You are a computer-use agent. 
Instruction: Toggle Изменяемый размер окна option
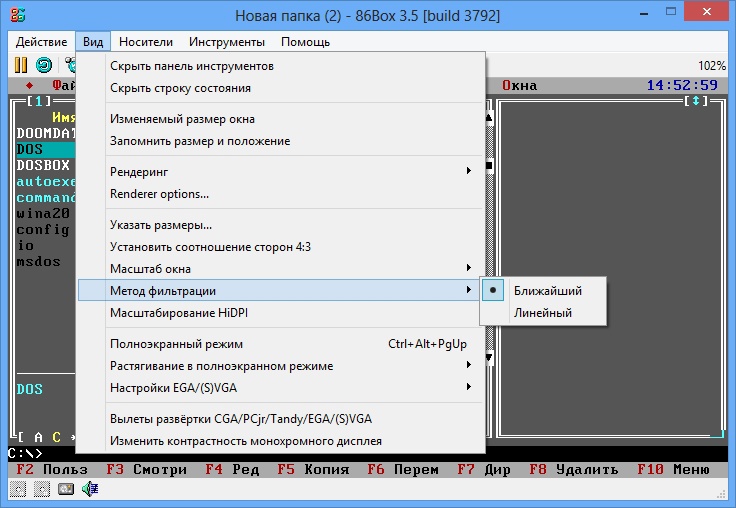[281, 119]
